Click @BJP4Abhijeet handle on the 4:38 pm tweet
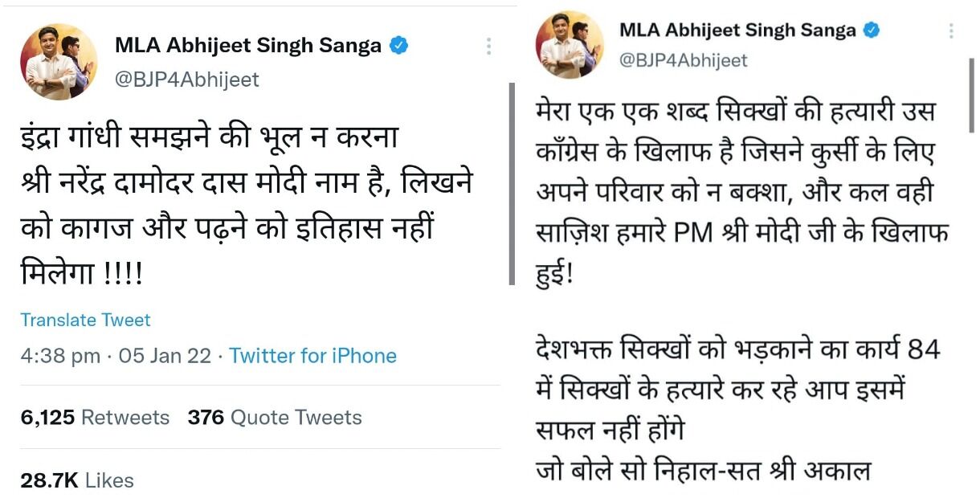980x498 pixels. point(187,80)
